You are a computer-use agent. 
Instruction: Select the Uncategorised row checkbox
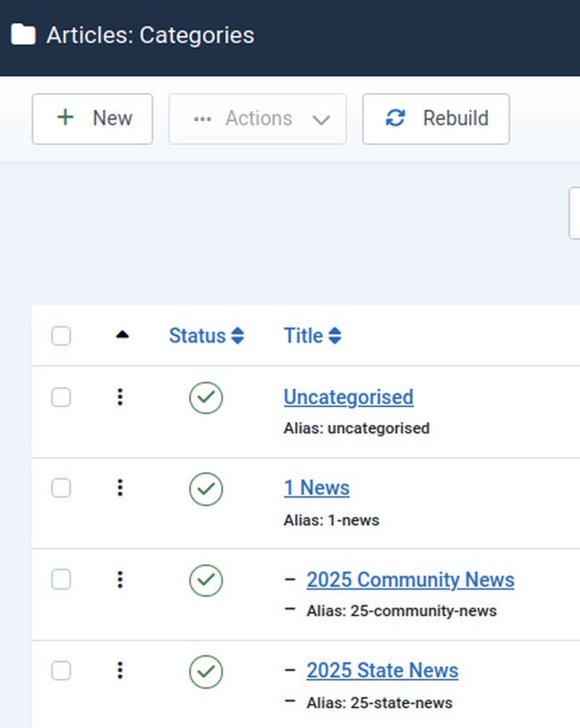point(61,397)
